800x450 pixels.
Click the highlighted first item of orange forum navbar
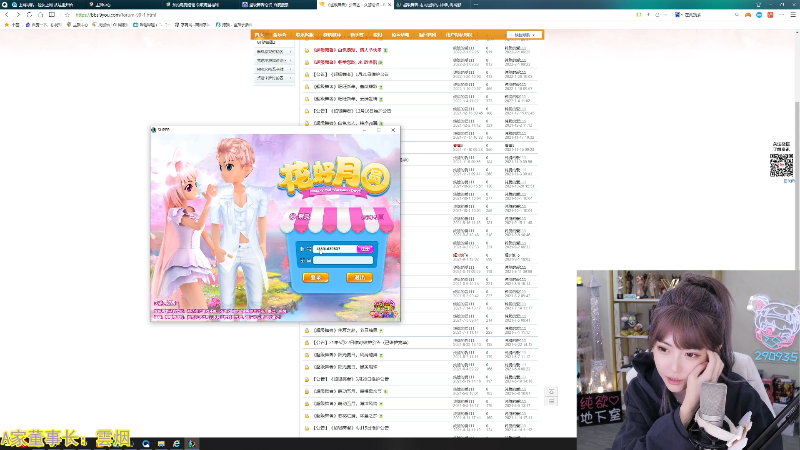(259, 35)
